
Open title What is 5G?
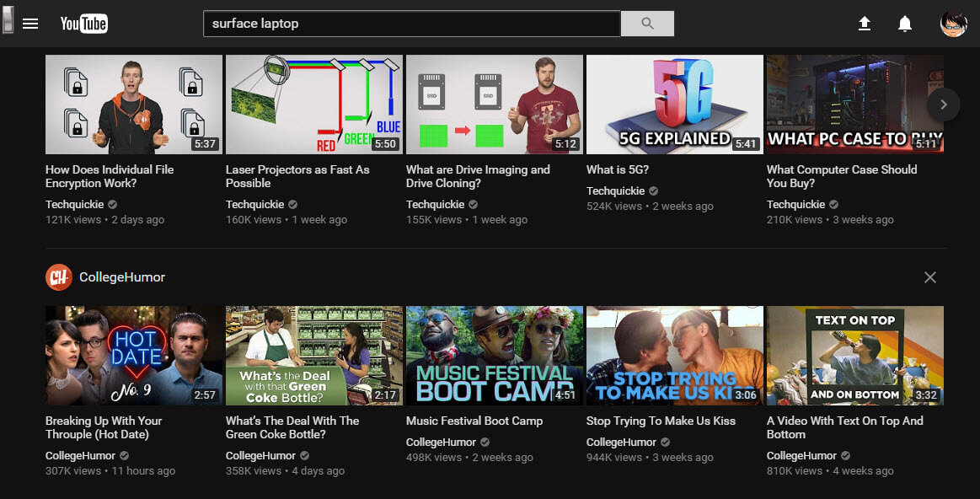coord(618,169)
